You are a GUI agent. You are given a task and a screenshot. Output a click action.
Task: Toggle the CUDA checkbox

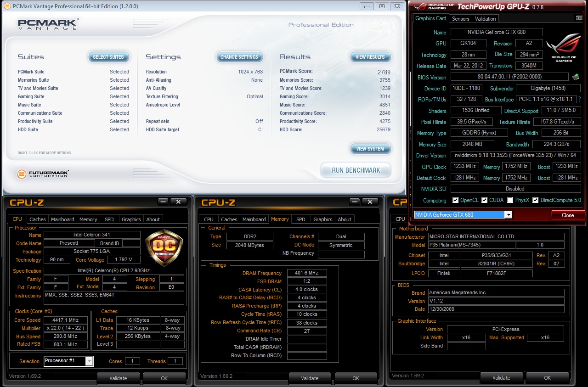pos(485,200)
